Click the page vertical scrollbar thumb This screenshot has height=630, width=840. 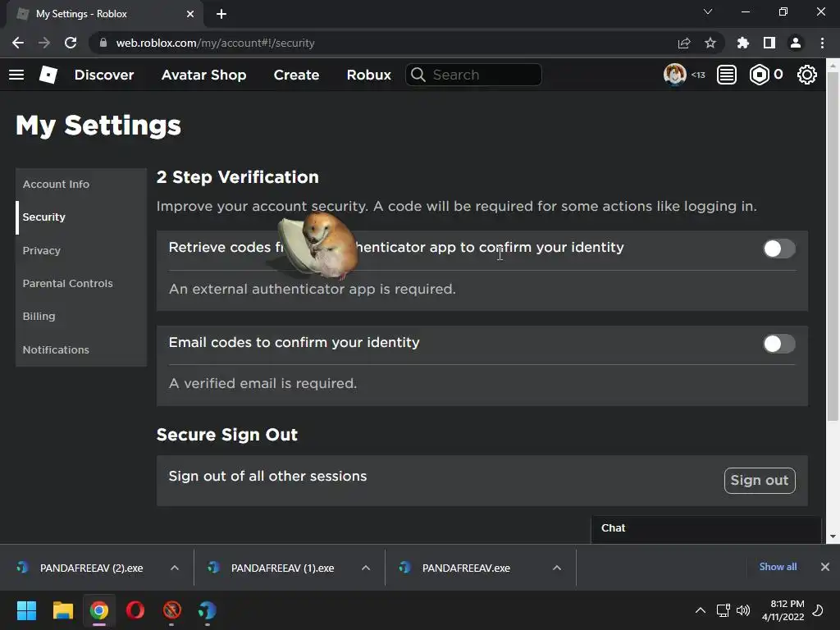tap(833, 246)
